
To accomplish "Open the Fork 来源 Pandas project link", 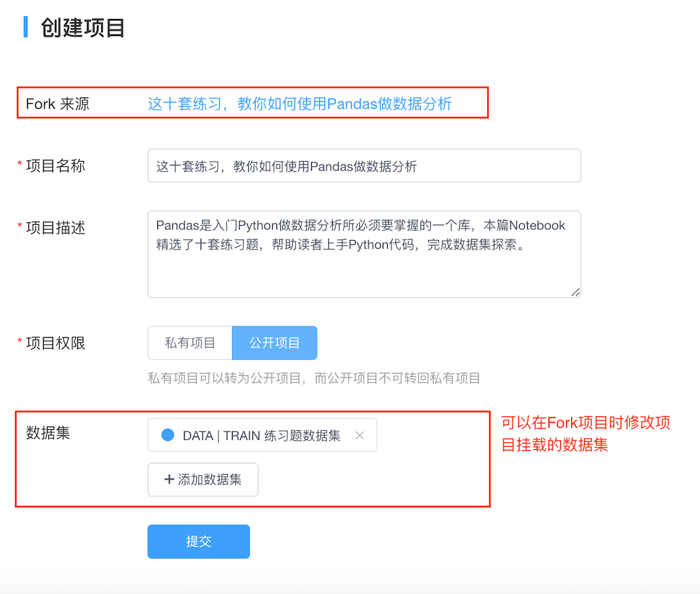I will pyautogui.click(x=299, y=104).
